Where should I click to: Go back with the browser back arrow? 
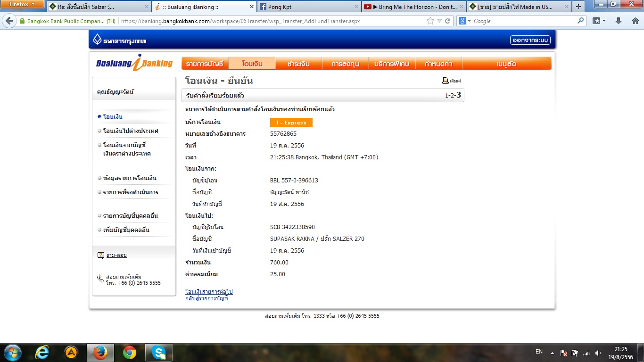coord(9,21)
